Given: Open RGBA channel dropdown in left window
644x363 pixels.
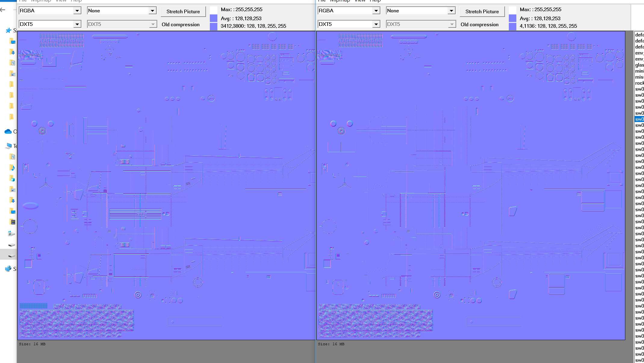Looking at the screenshot, I should (50, 11).
